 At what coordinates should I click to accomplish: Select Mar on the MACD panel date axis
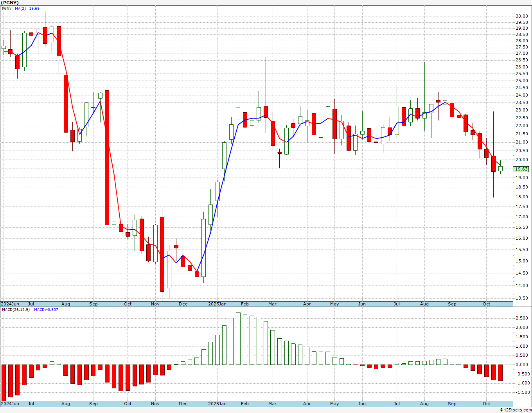pos(272,404)
